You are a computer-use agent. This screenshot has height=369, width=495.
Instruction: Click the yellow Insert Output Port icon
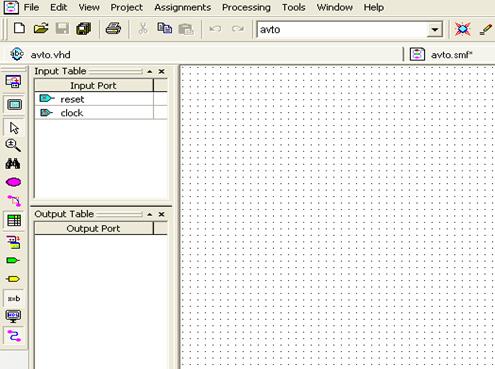pos(13,279)
